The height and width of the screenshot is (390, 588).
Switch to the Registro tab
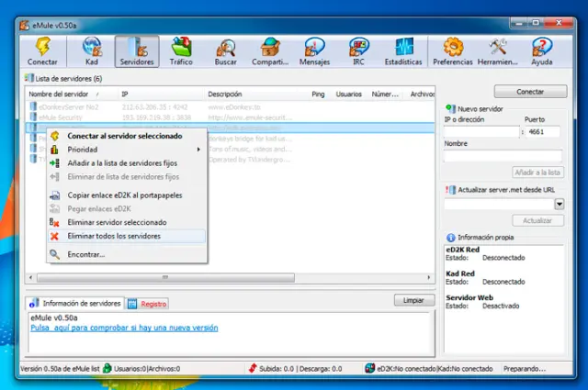coord(148,304)
